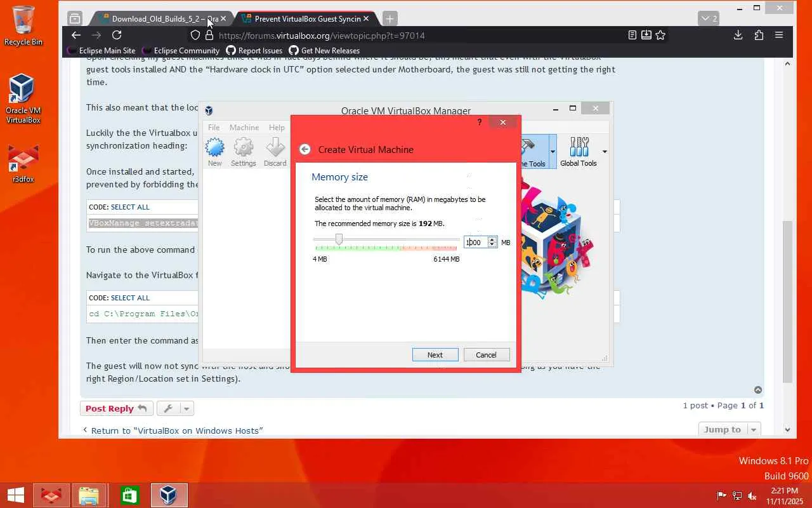The height and width of the screenshot is (508, 812).
Task: Open the Windows Store taskbar icon
Action: pos(129,495)
